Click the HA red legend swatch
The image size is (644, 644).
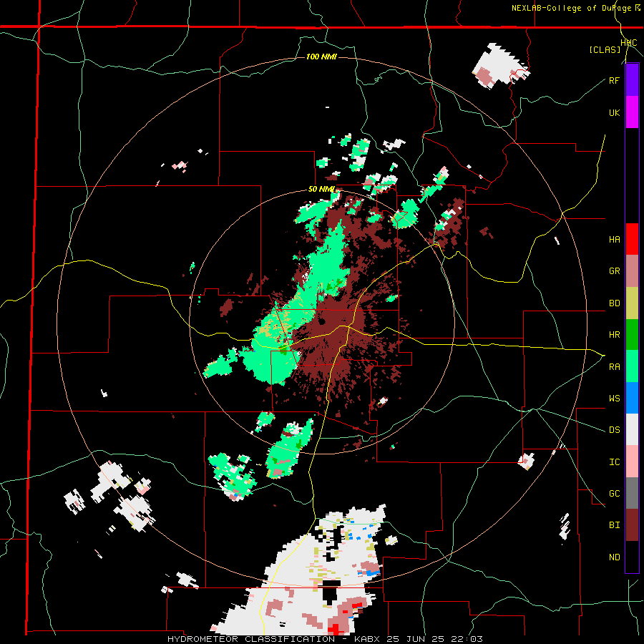(632, 239)
